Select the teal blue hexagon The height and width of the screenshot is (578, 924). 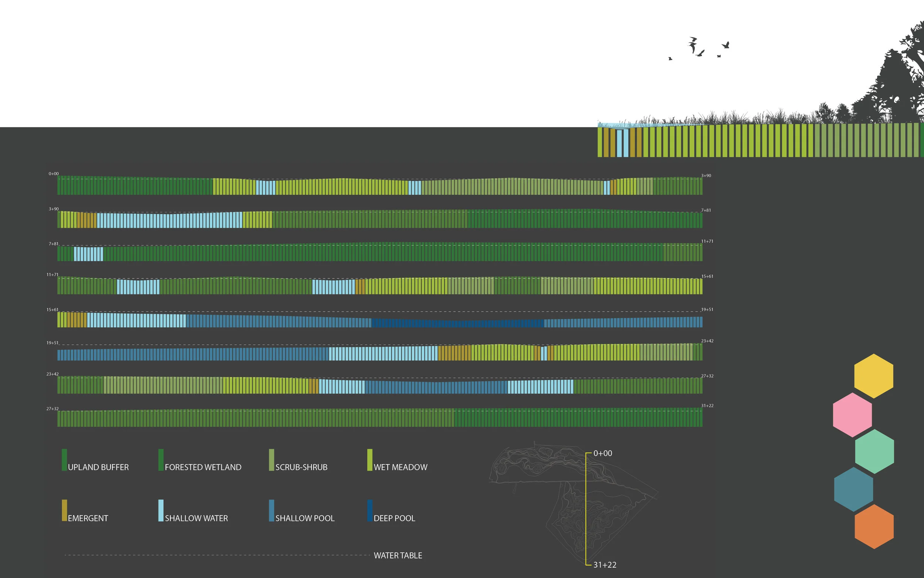pos(853,489)
